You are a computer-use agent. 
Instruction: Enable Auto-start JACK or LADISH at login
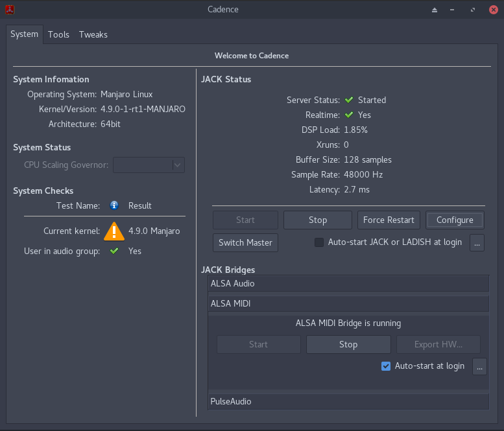coord(319,242)
